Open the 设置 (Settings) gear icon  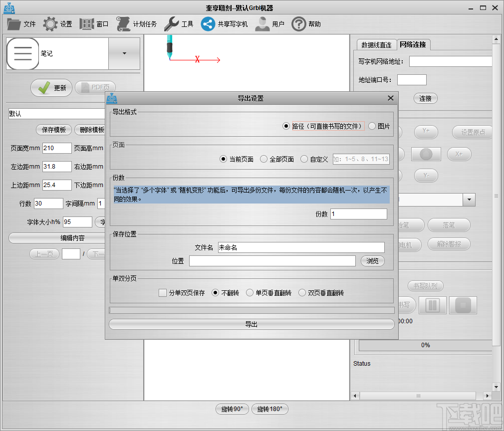(x=50, y=23)
